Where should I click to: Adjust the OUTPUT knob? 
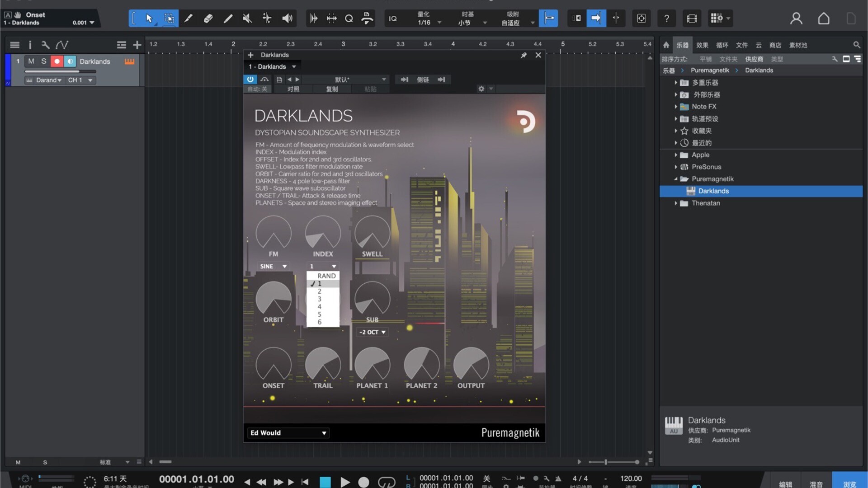pos(471,365)
